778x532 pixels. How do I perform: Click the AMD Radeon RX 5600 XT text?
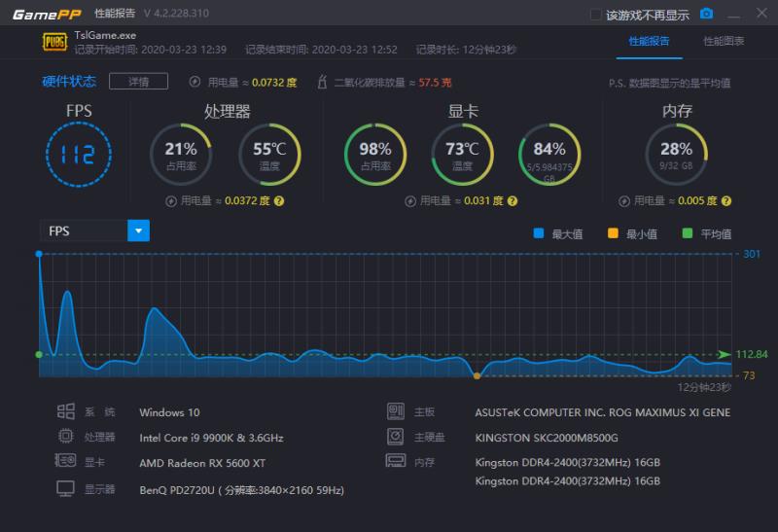coord(202,463)
